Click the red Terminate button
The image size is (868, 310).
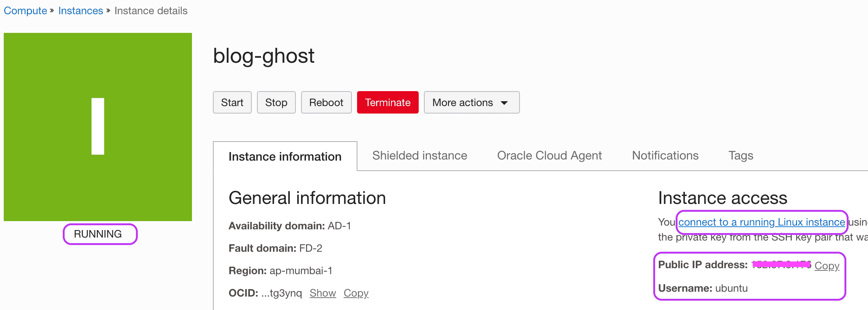tap(388, 102)
